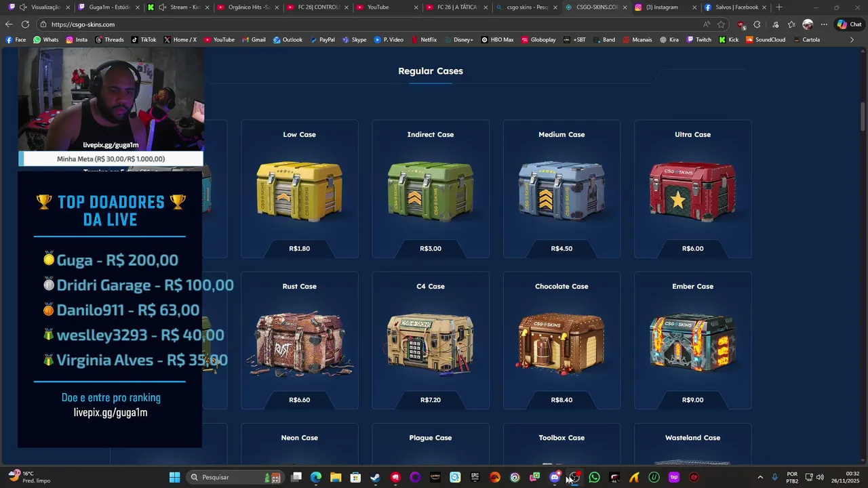The image size is (868, 488).
Task: Add page to favorites star icon
Action: 722,24
